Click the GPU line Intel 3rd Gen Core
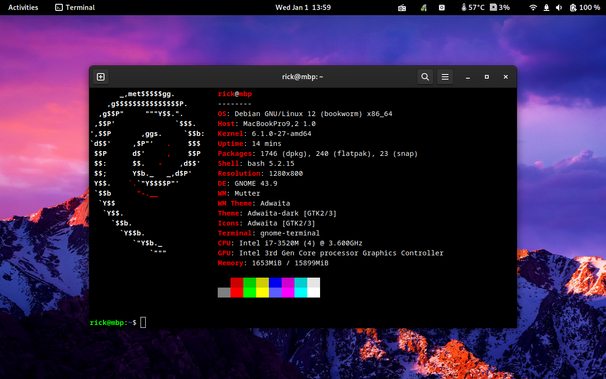Screen dimensions: 606x379 coord(330,253)
